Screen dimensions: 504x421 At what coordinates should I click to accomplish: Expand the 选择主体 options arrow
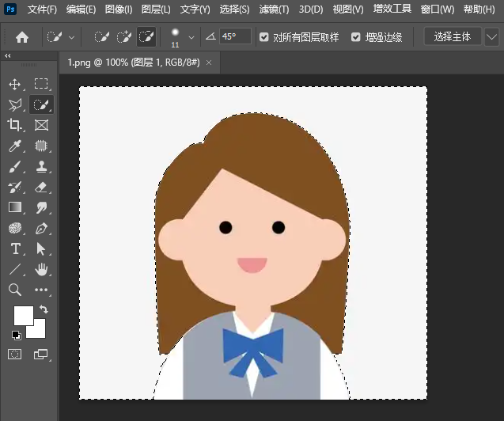point(491,36)
